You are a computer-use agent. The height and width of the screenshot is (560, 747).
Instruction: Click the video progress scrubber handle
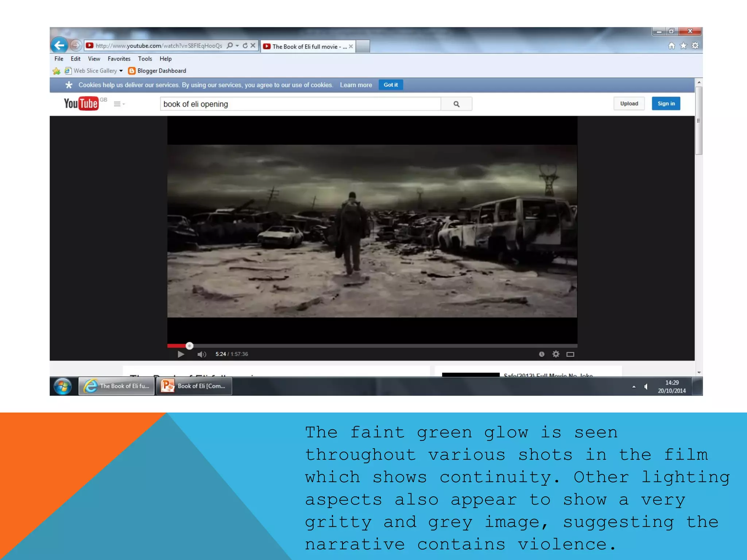pos(189,346)
